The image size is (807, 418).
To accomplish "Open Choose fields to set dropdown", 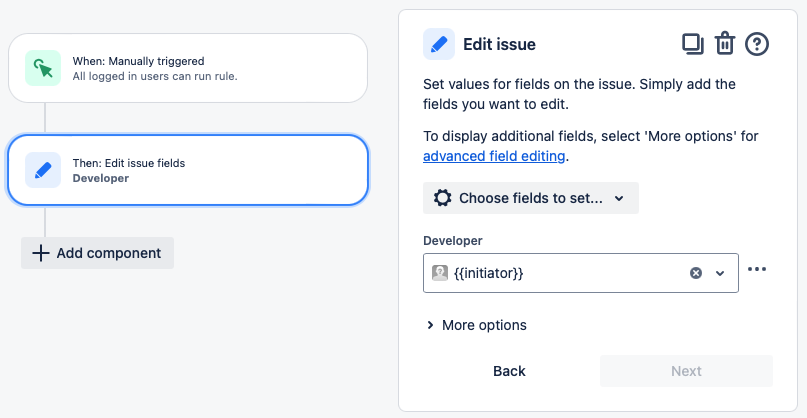I will click(x=530, y=198).
